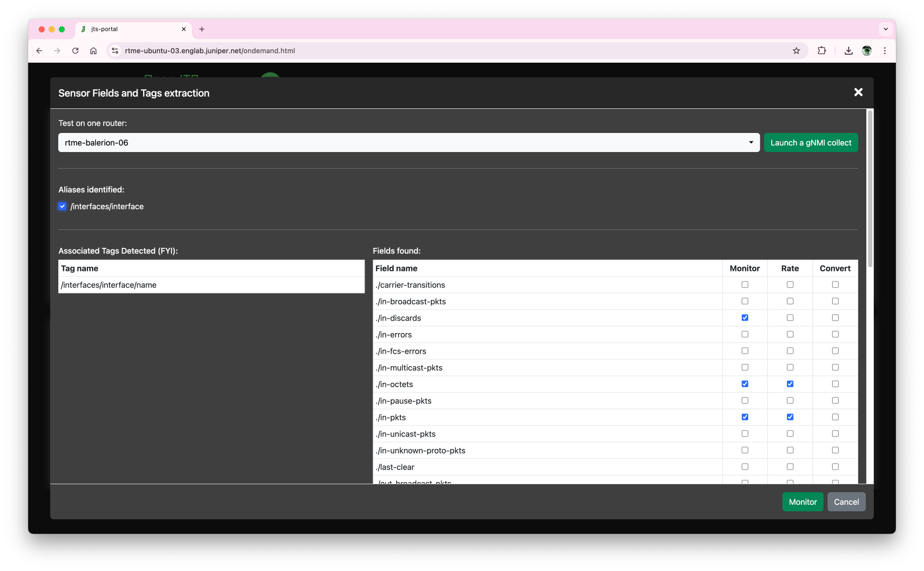
Task: Open the browser home page icon
Action: 93,51
